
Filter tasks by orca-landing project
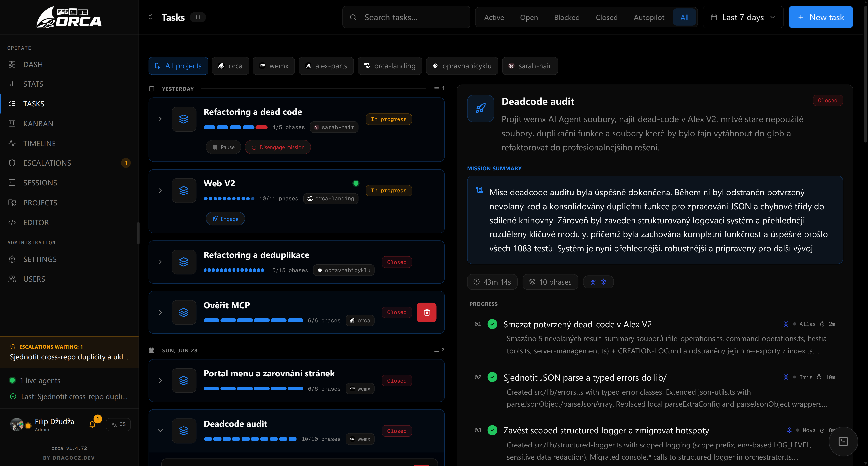coord(390,66)
